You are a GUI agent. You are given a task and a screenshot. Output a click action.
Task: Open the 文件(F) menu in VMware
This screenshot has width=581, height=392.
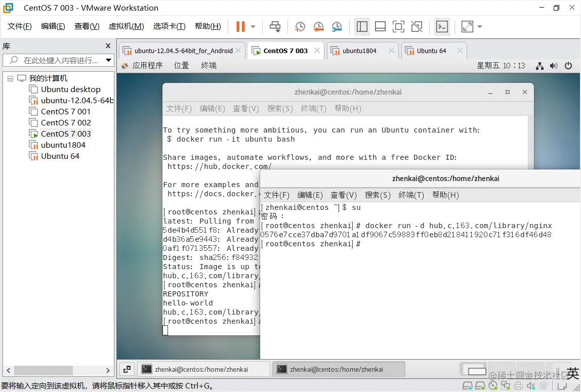pyautogui.click(x=20, y=26)
